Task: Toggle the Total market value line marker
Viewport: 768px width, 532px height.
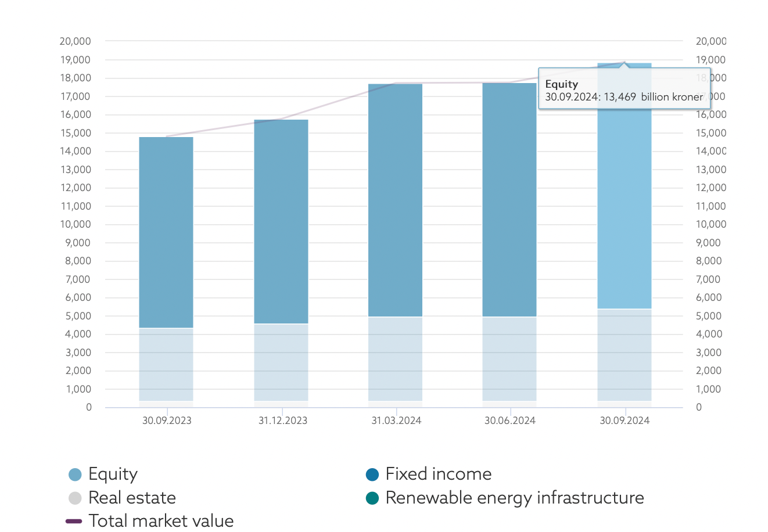Action: (x=74, y=521)
